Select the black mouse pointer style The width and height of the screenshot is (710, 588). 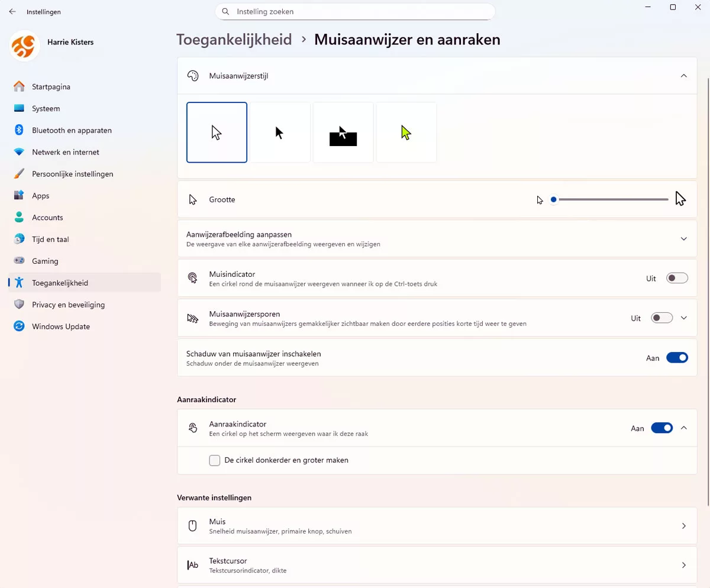click(280, 133)
